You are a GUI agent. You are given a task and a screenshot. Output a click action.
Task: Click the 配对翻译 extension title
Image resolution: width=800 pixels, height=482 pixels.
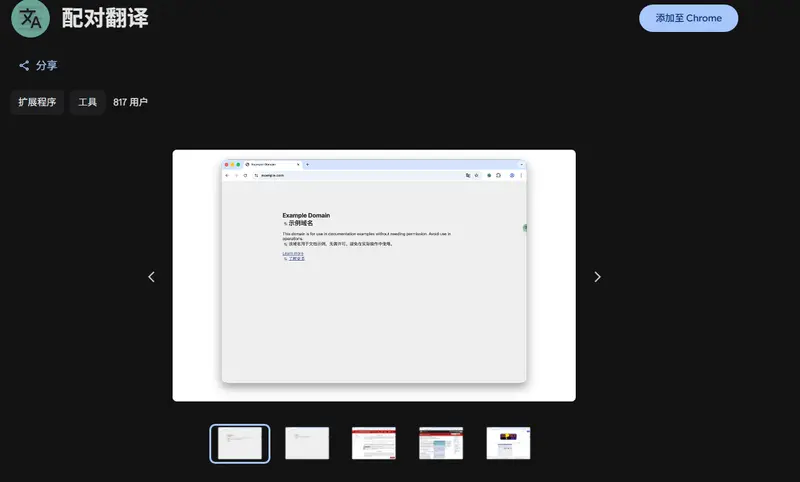105,18
